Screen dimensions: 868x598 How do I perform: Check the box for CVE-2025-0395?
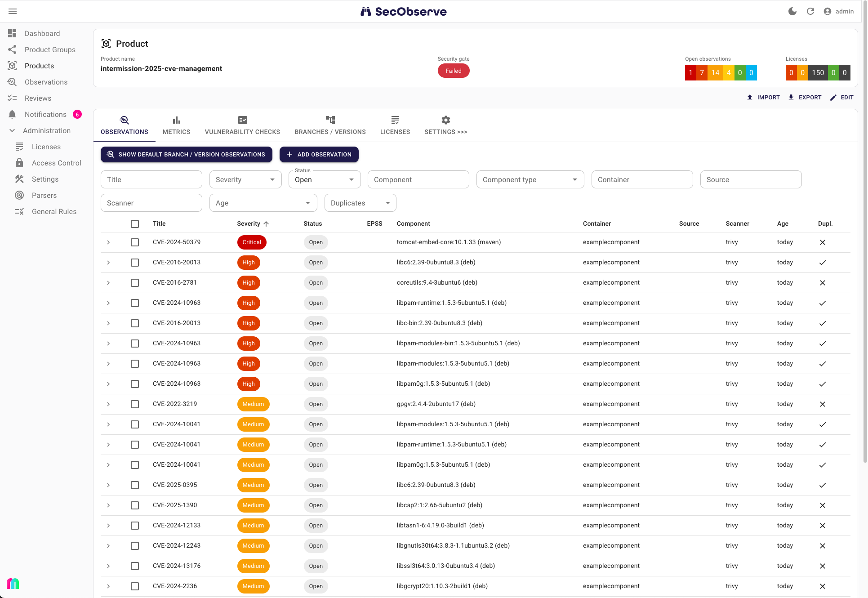pyautogui.click(x=135, y=485)
